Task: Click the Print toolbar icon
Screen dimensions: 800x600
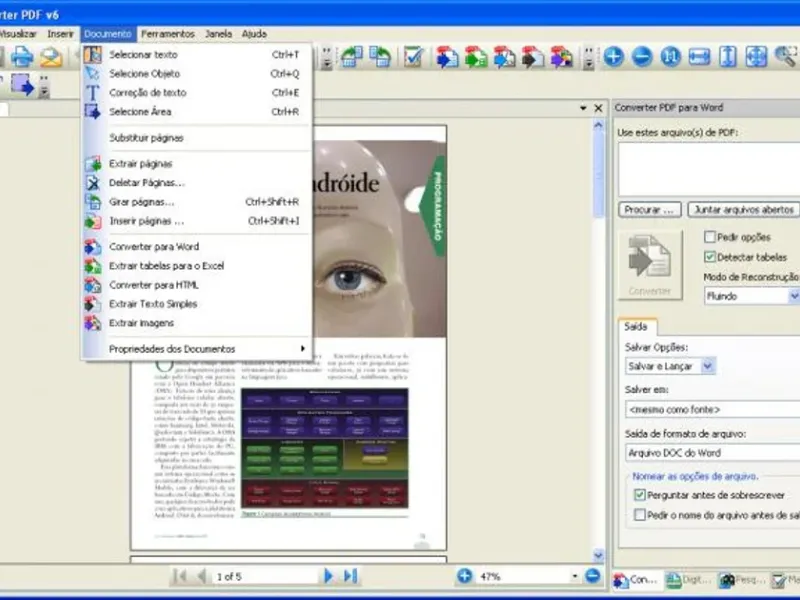Action: point(22,56)
